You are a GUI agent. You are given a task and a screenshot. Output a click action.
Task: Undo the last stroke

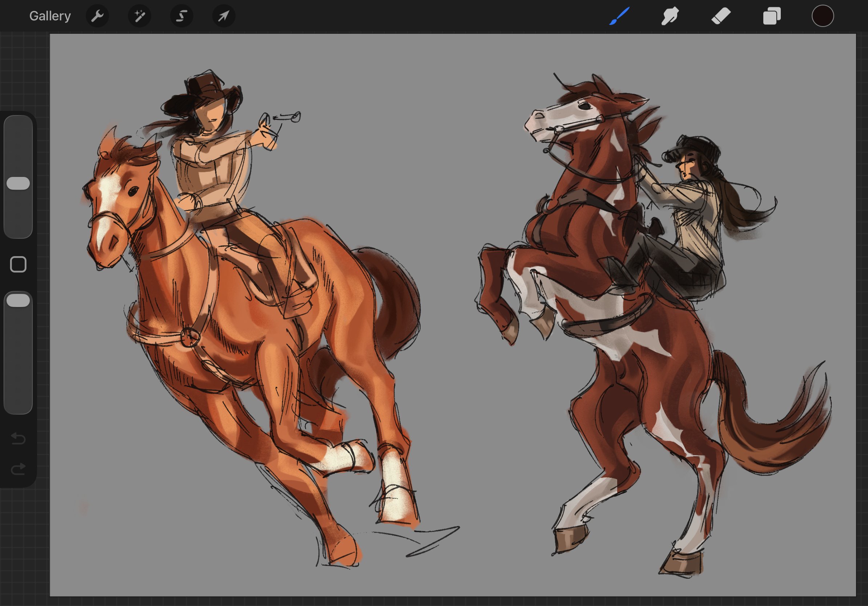[18, 438]
